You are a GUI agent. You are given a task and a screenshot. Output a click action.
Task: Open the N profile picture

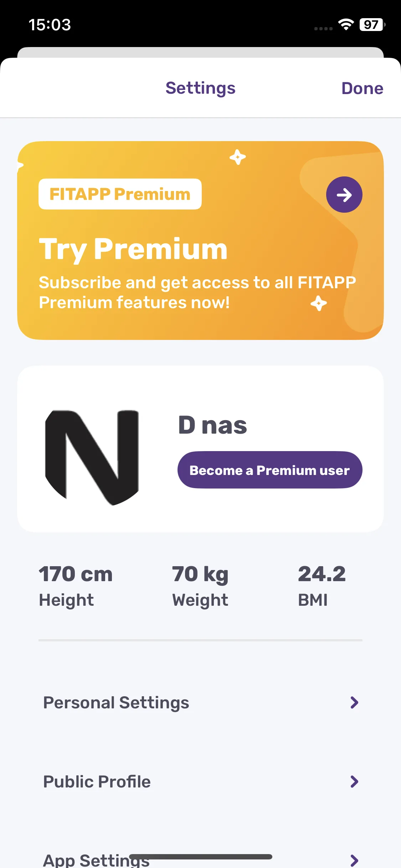pyautogui.click(x=92, y=458)
